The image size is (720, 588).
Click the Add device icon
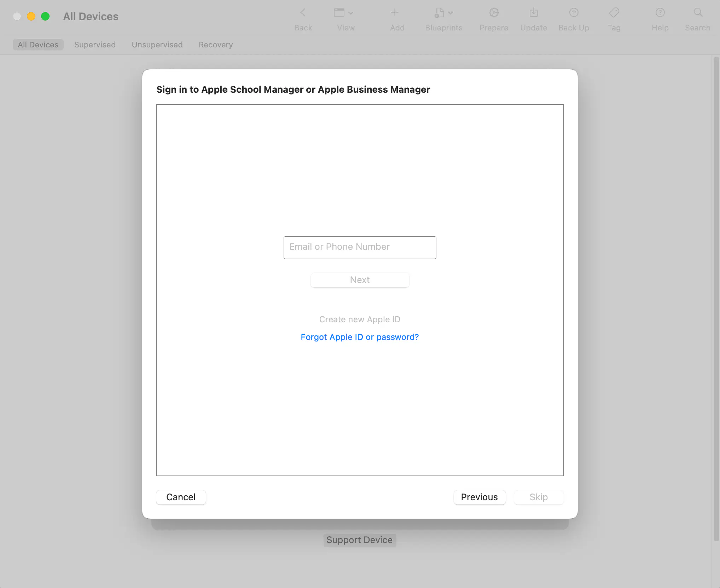click(x=395, y=13)
